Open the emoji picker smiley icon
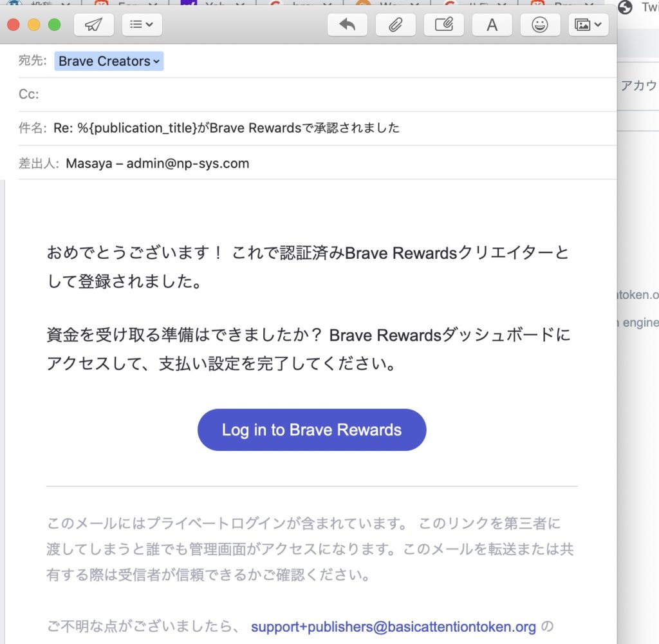Viewport: 659px width, 644px height. click(x=540, y=25)
